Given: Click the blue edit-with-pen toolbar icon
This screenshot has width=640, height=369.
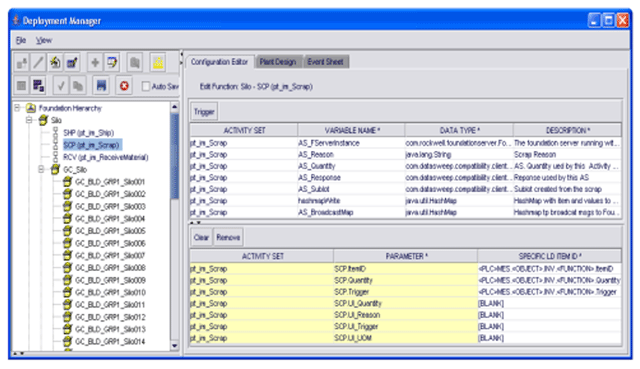Looking at the screenshot, I should click(72, 62).
